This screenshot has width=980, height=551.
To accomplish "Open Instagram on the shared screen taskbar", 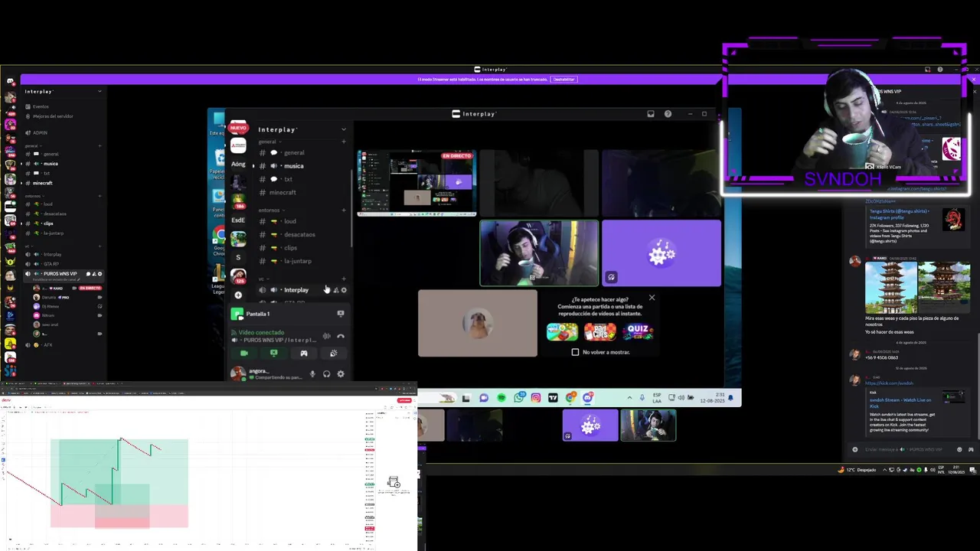I will [536, 398].
